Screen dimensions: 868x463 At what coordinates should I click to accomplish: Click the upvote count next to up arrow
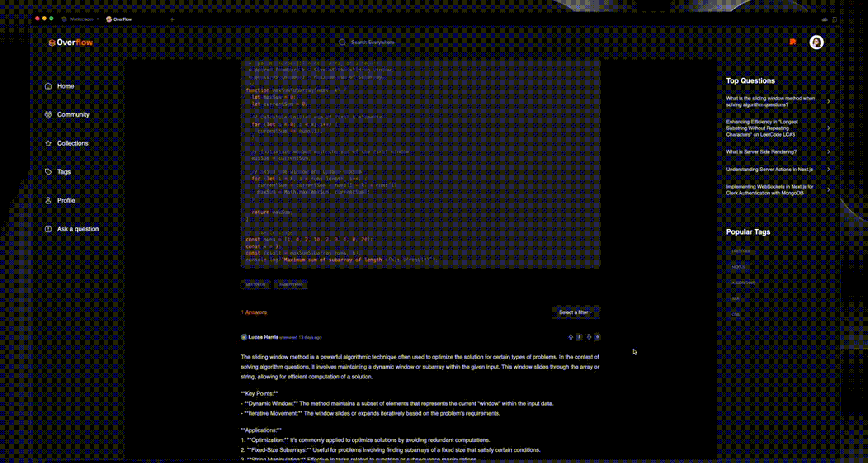579,337
